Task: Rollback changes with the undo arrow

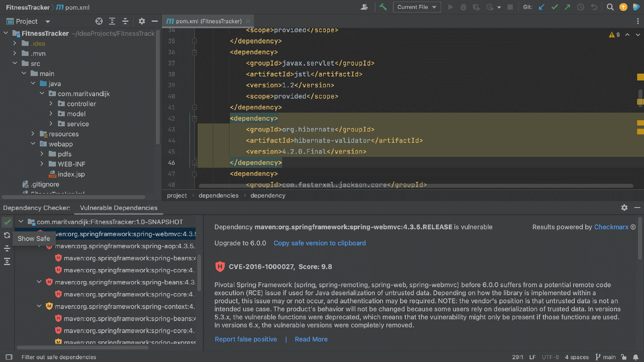Action: click(x=594, y=7)
